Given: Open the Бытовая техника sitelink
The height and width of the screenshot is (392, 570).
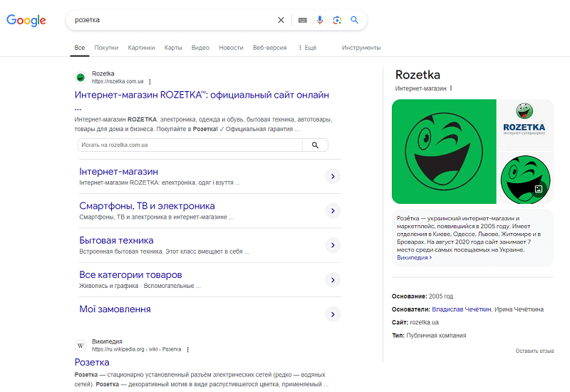Looking at the screenshot, I should click(x=116, y=241).
